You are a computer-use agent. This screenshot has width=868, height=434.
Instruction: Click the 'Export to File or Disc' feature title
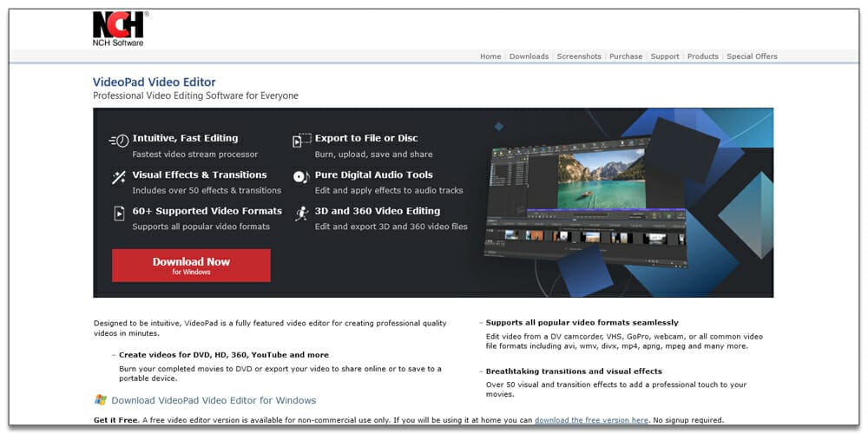tap(366, 138)
